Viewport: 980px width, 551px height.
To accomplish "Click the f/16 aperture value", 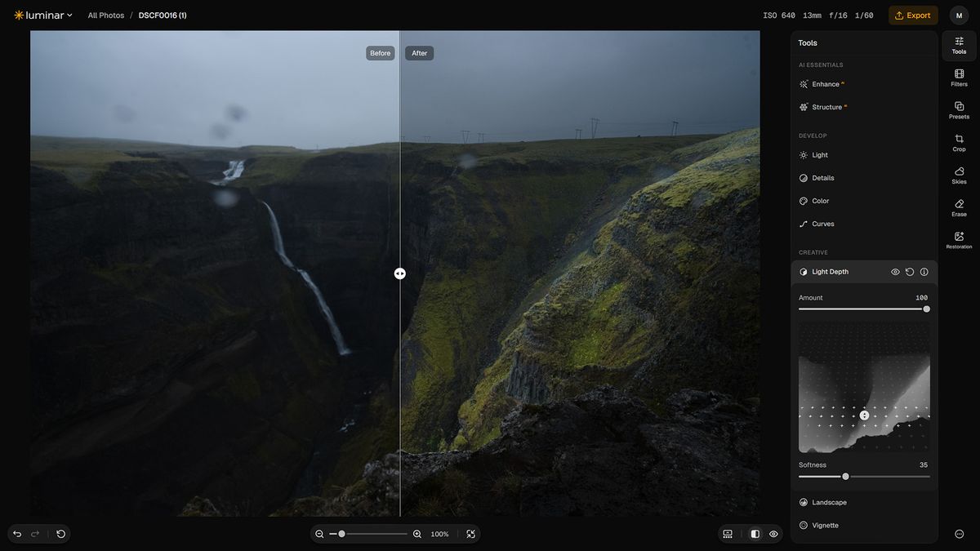I will point(838,16).
